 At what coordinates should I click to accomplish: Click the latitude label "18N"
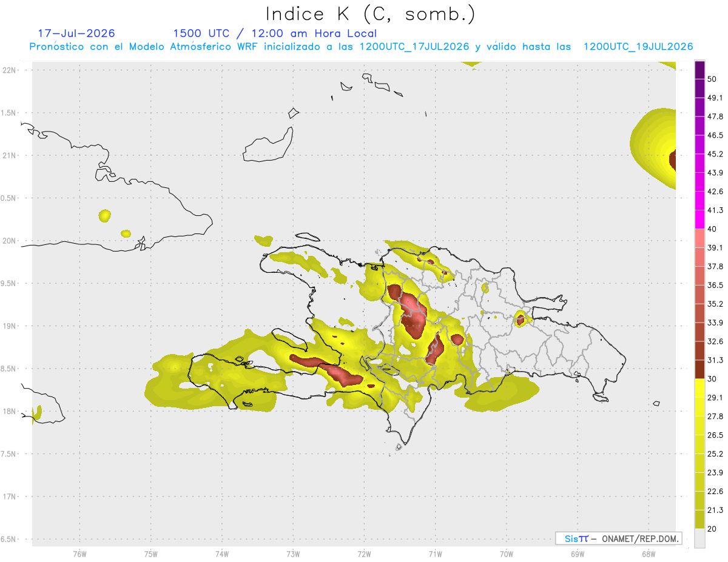point(9,411)
